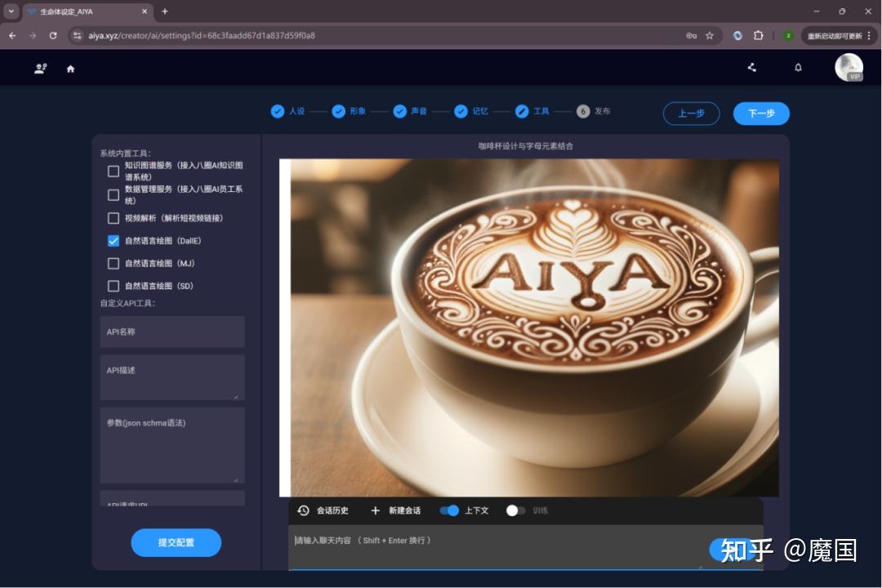Viewport: 882px width, 588px height.
Task: Enable 知识图谱服务 checkbox
Action: coord(113,171)
